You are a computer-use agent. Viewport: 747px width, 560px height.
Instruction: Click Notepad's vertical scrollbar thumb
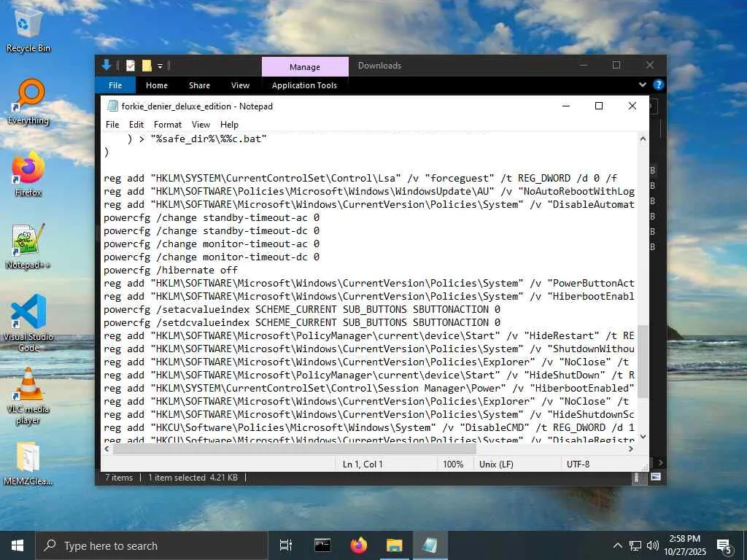pyautogui.click(x=643, y=362)
